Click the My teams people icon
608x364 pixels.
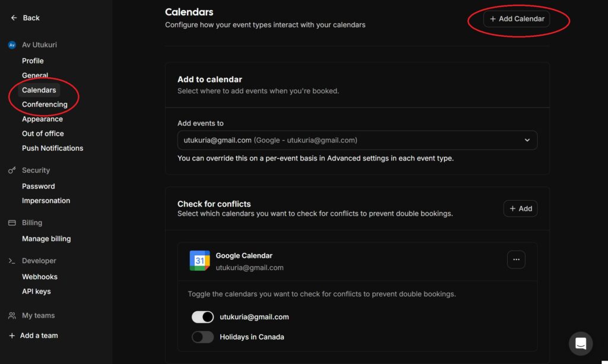(12, 316)
